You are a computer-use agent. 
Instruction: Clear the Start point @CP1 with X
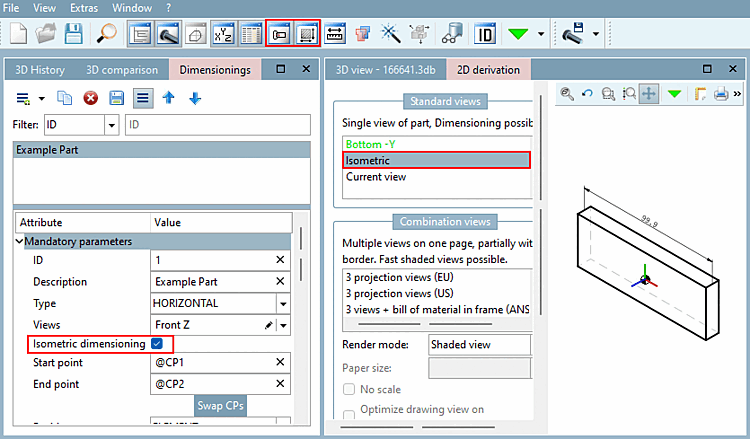(280, 362)
